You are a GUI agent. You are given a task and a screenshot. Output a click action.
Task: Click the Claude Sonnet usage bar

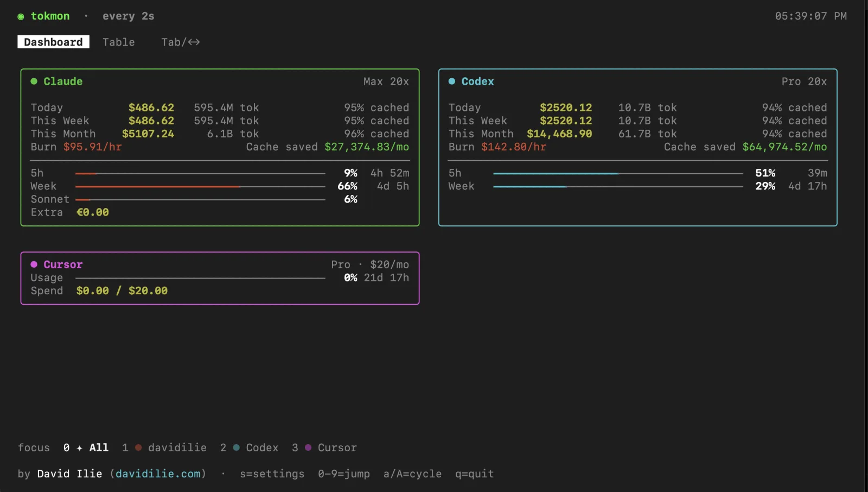[x=200, y=200]
